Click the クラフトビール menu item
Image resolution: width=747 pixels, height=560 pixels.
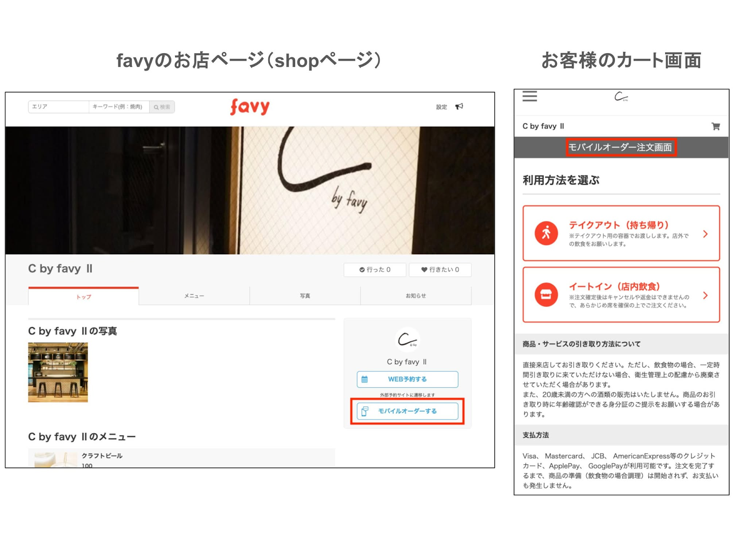[182, 458]
